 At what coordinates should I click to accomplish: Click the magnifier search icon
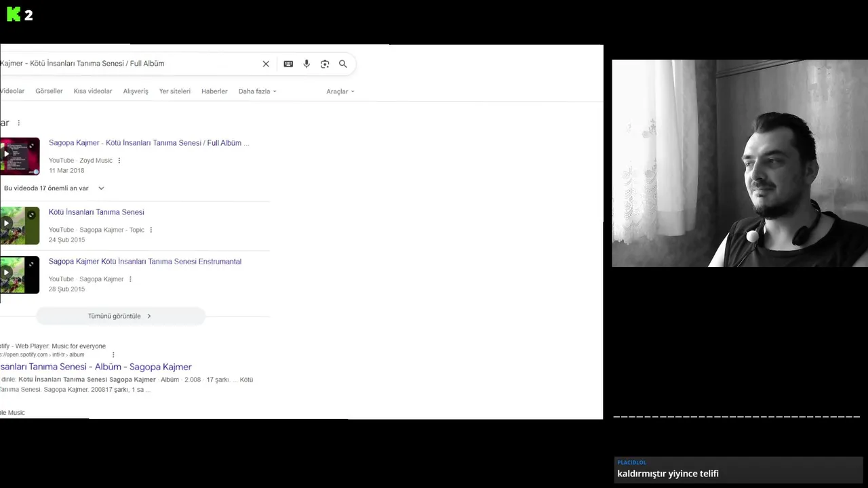pos(343,64)
